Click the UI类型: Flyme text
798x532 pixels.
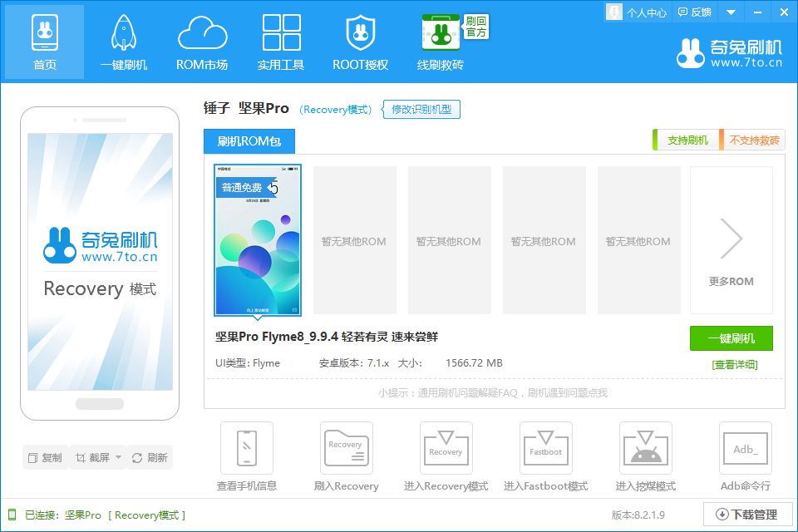[x=248, y=363]
